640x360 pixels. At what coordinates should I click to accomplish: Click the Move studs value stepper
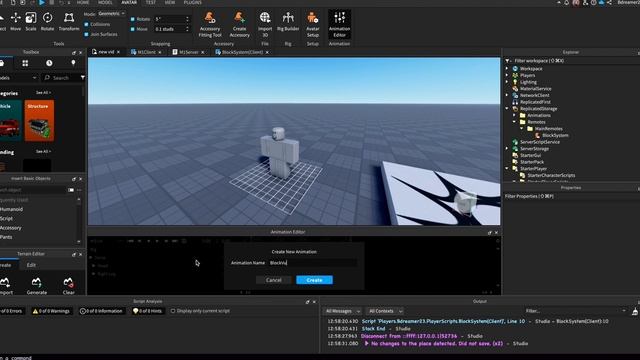click(x=187, y=29)
